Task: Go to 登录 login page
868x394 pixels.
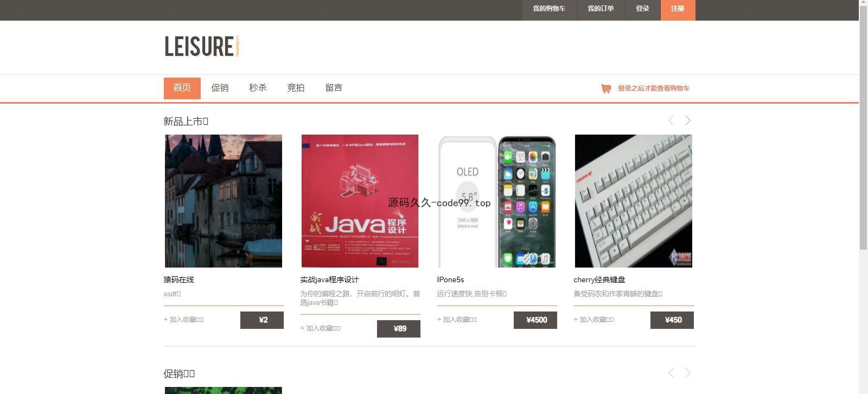Action: [x=643, y=9]
